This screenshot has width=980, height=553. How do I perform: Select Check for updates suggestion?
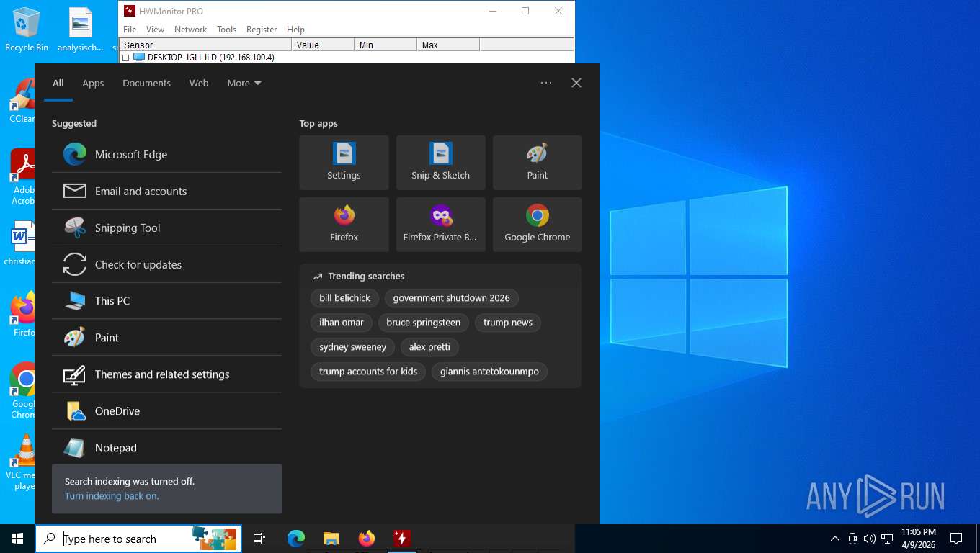(x=166, y=264)
